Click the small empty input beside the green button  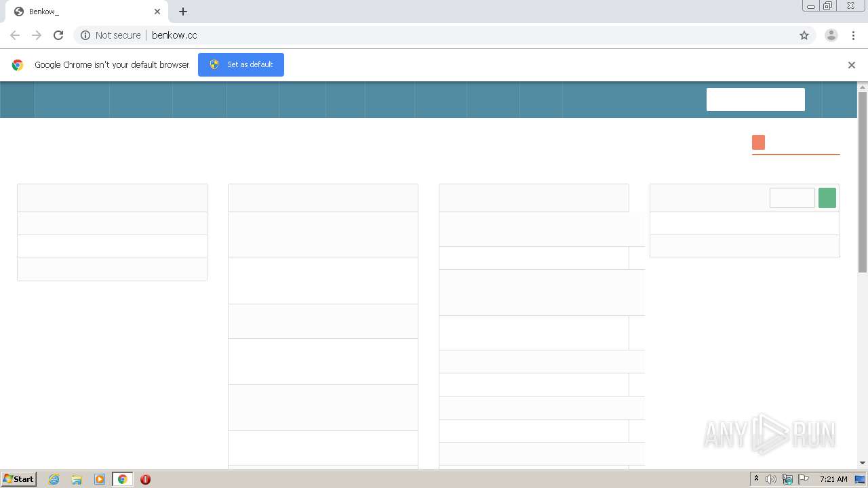tap(792, 198)
